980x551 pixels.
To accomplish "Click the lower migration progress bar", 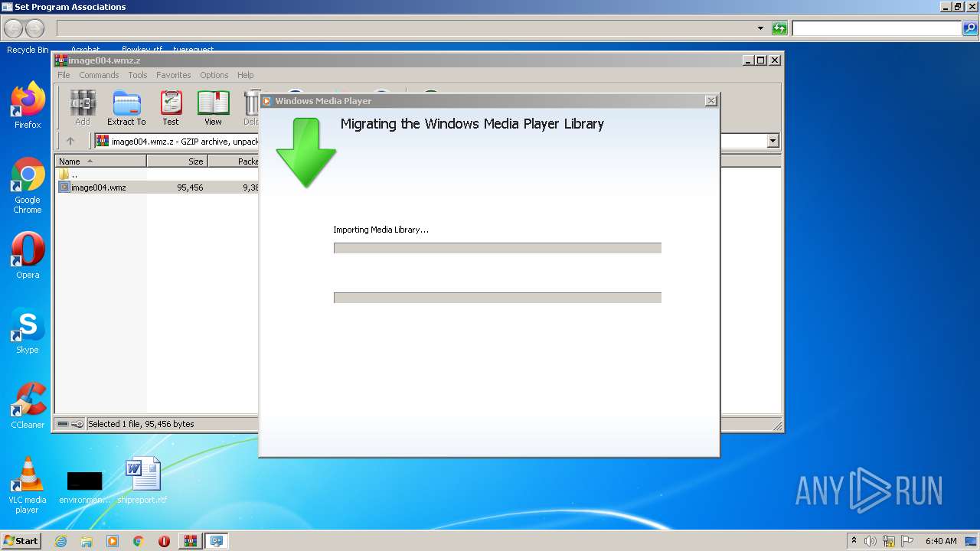I will (497, 298).
